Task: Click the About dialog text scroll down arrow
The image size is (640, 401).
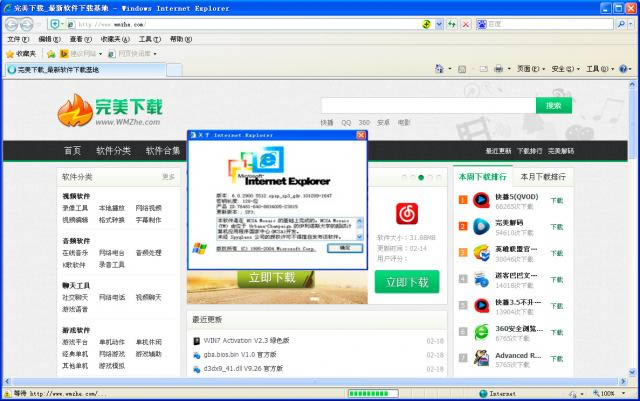Action: 360,237
